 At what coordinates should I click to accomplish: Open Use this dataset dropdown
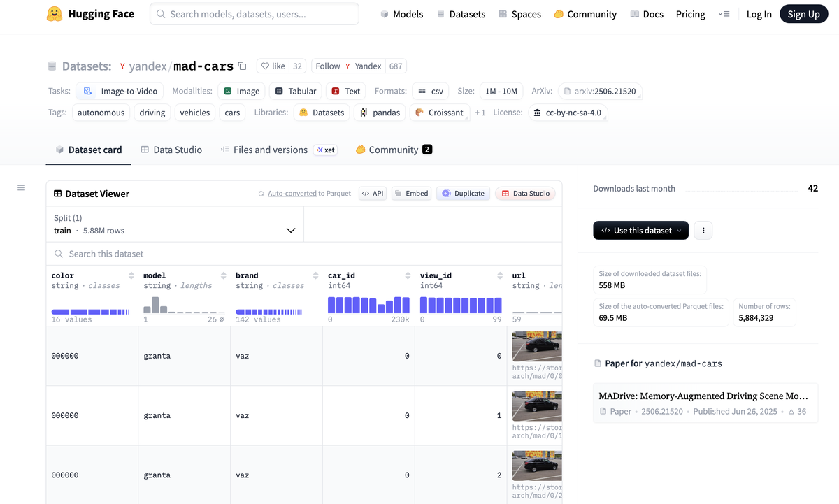point(640,230)
